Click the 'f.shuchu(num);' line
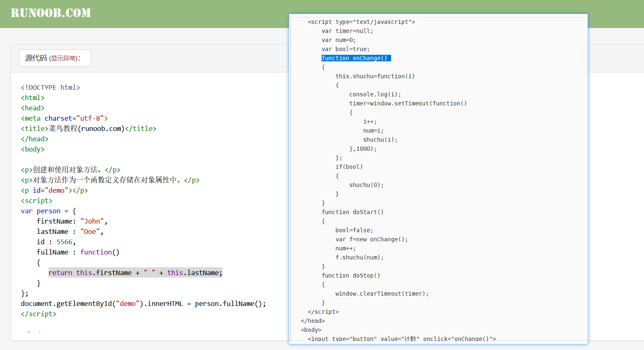Viewport: 644px width, 350px height. [x=359, y=257]
